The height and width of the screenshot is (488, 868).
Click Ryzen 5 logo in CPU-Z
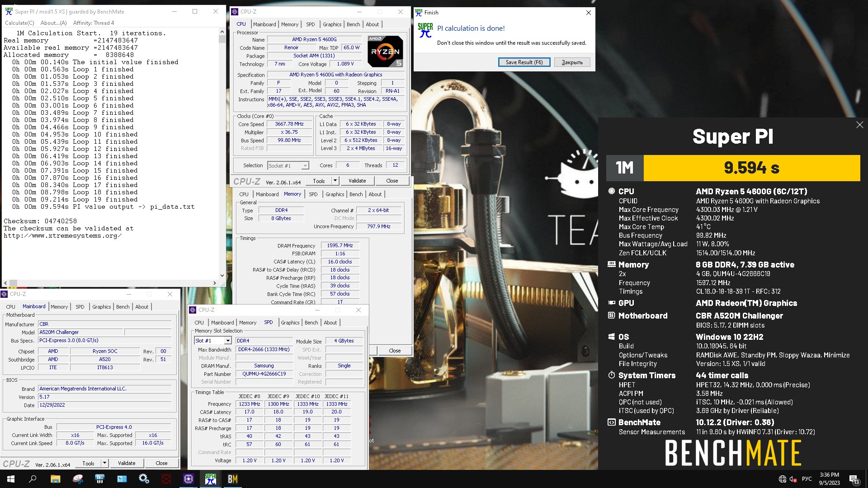point(385,51)
